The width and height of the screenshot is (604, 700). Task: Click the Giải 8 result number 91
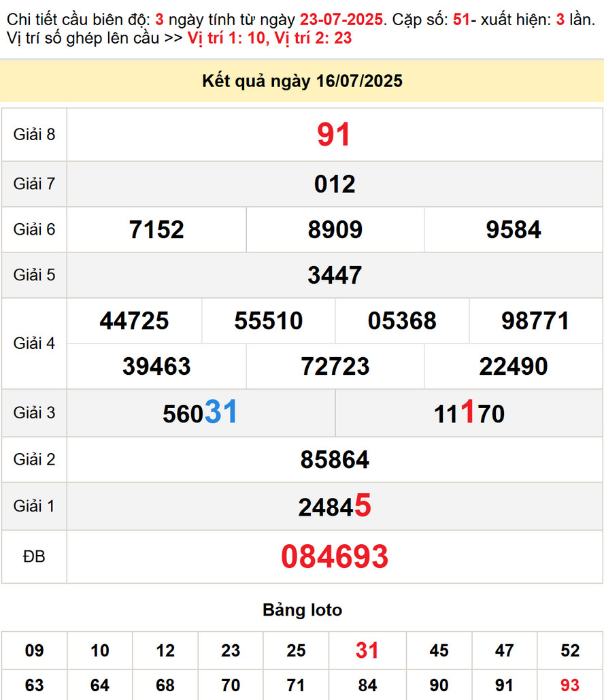point(334,135)
